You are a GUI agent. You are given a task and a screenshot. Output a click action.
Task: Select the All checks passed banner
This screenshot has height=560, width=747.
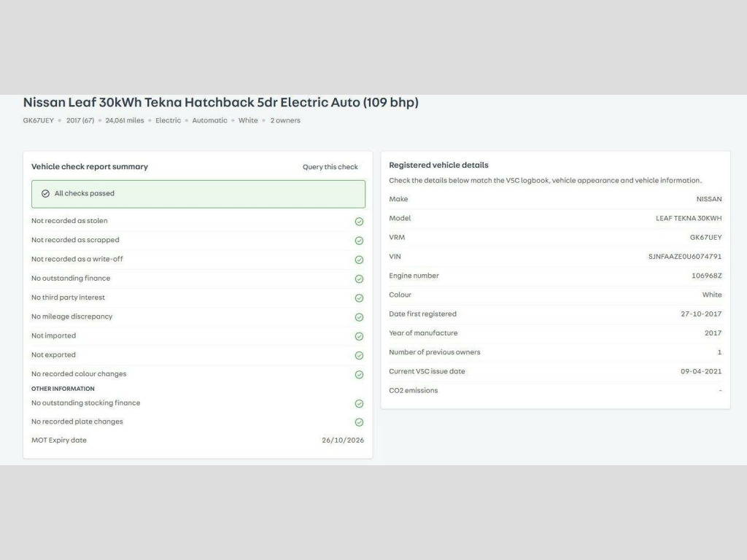tap(198, 194)
